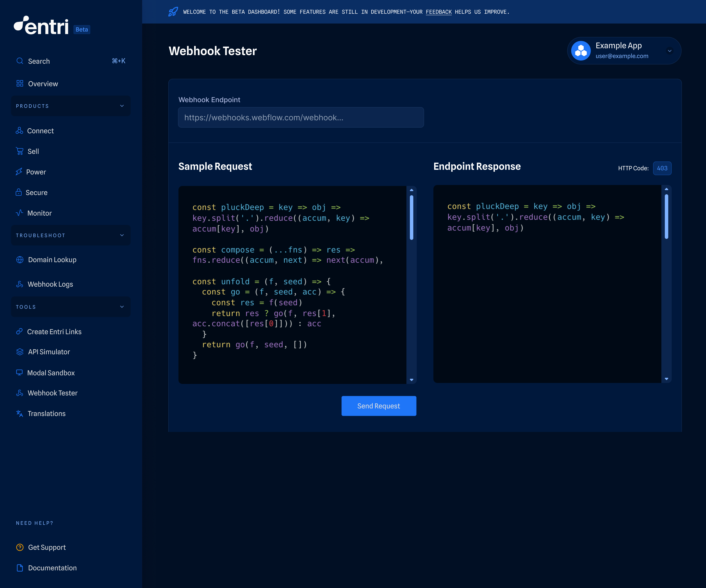Collapse the Products section
The image size is (706, 588).
(x=71, y=106)
